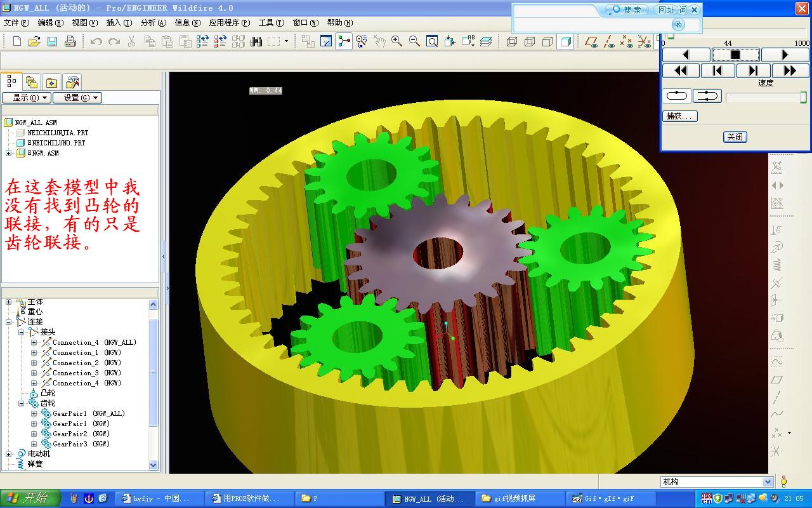This screenshot has width=812, height=508.
Task: Open the 文件(F) menu
Action: (16, 22)
